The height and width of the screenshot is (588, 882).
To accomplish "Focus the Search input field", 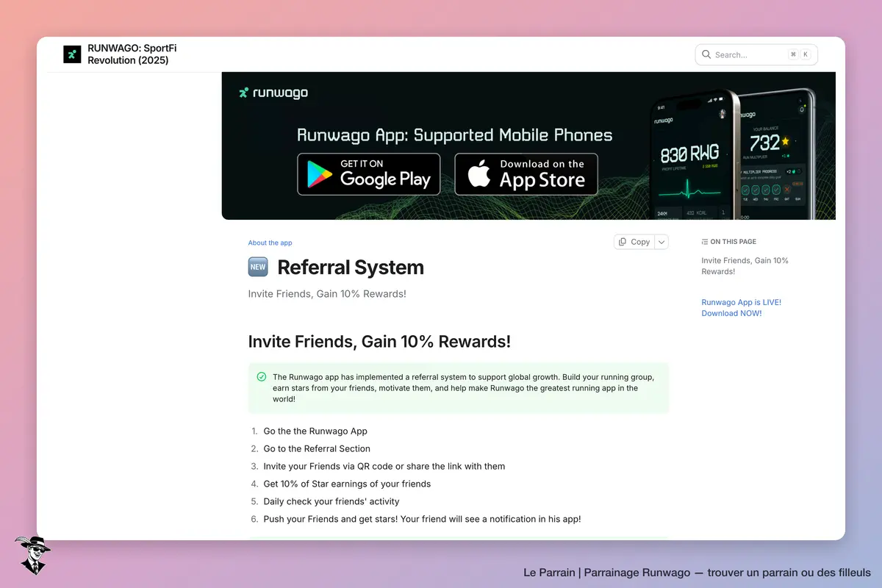I will (x=756, y=54).
